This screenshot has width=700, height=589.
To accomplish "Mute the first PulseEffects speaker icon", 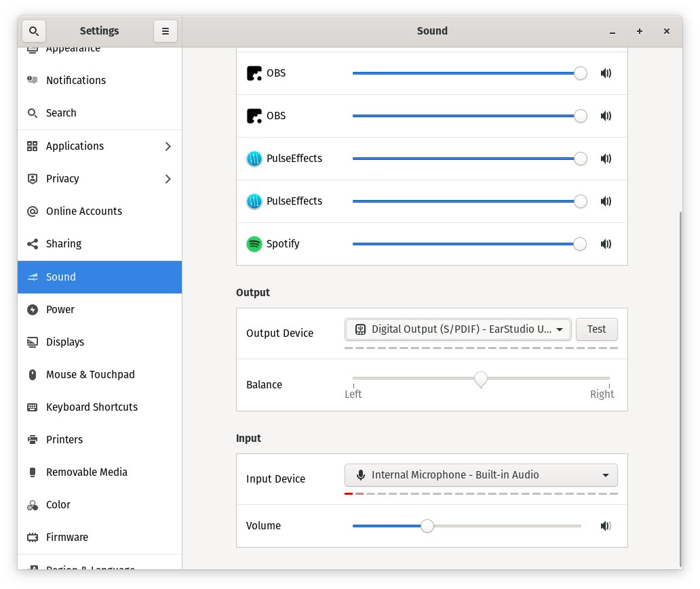I will [605, 159].
